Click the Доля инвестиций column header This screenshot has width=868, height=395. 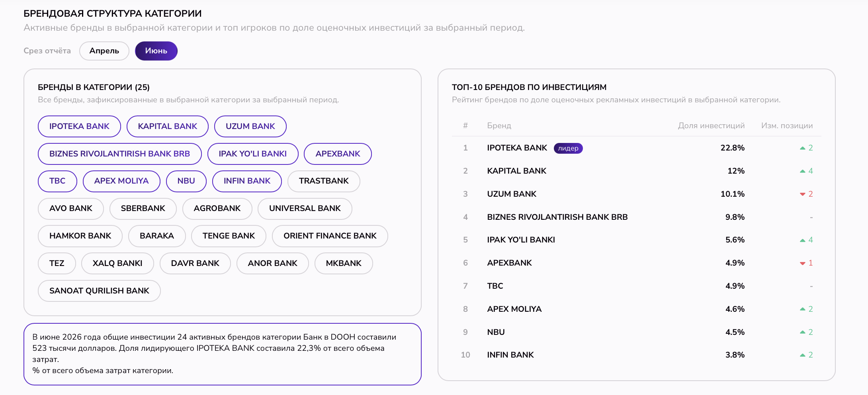click(x=711, y=126)
